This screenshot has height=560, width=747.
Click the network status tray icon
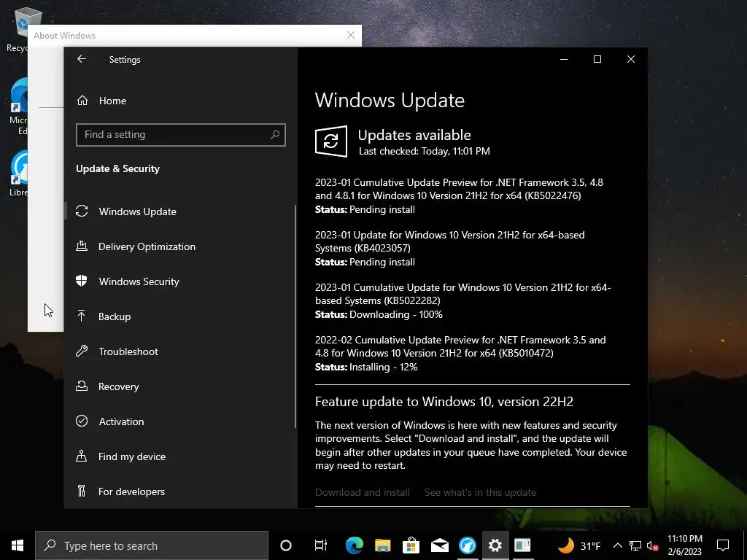click(635, 545)
